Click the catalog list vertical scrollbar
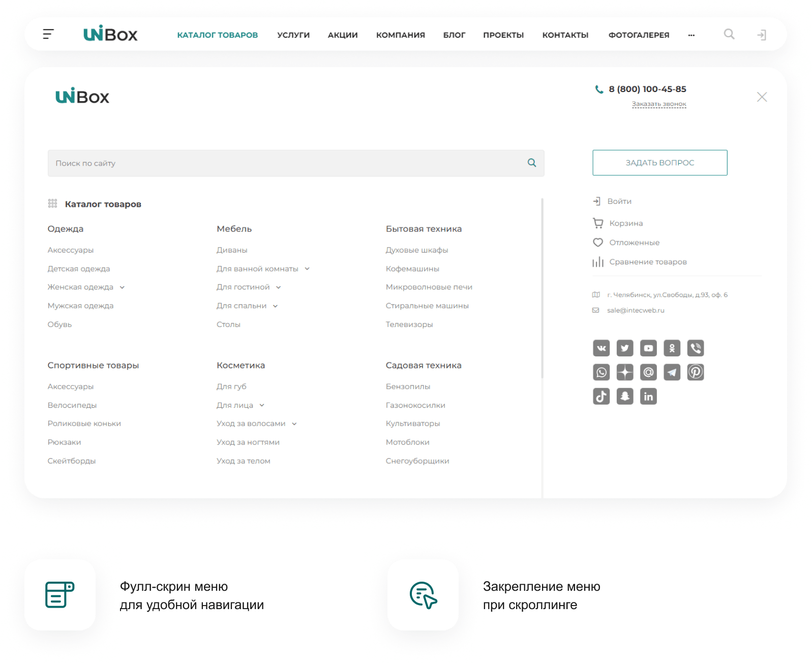 click(x=542, y=287)
